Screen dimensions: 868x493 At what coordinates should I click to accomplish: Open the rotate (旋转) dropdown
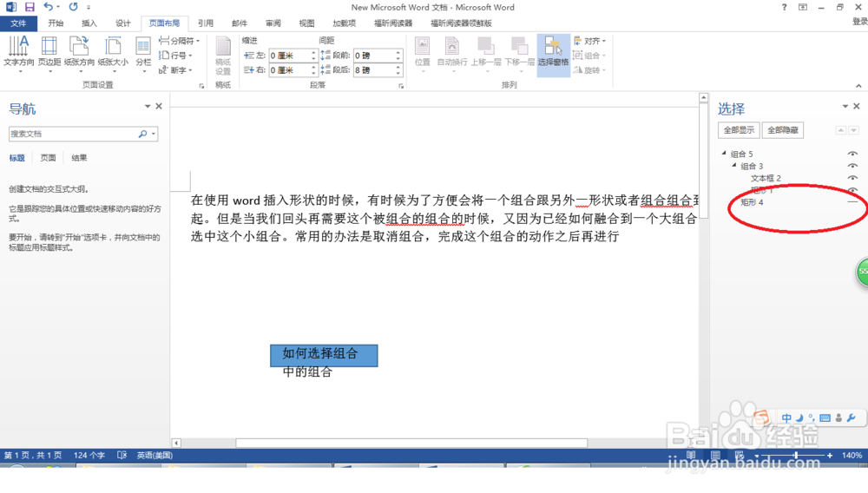589,70
